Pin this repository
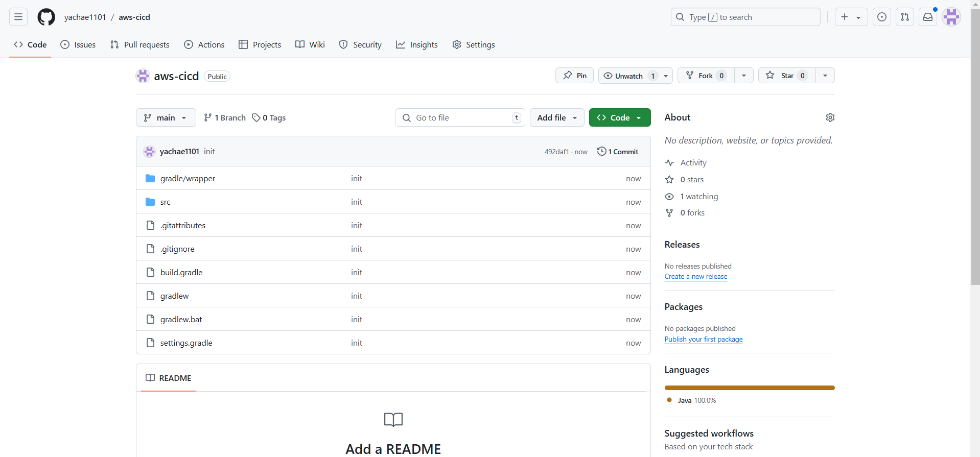 574,76
